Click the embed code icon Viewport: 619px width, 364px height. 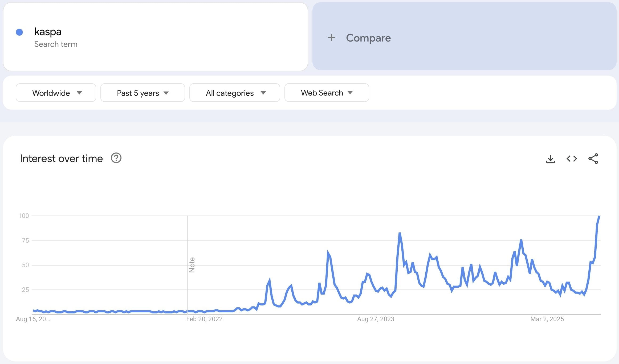tap(572, 159)
